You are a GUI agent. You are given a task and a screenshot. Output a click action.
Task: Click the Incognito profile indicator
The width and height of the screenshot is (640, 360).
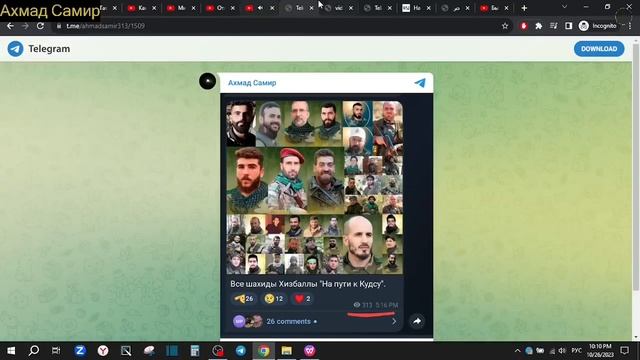pyautogui.click(x=598, y=26)
